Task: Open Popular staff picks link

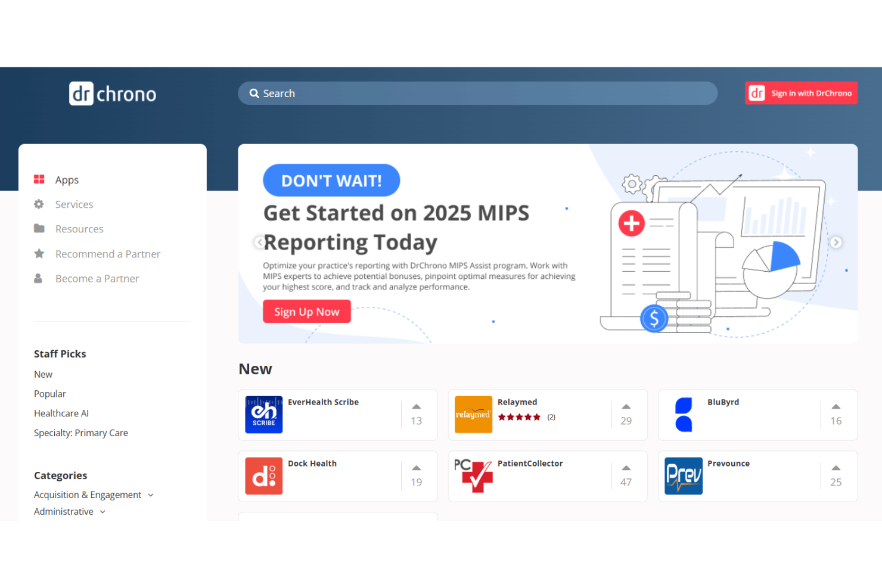Action: [x=50, y=394]
